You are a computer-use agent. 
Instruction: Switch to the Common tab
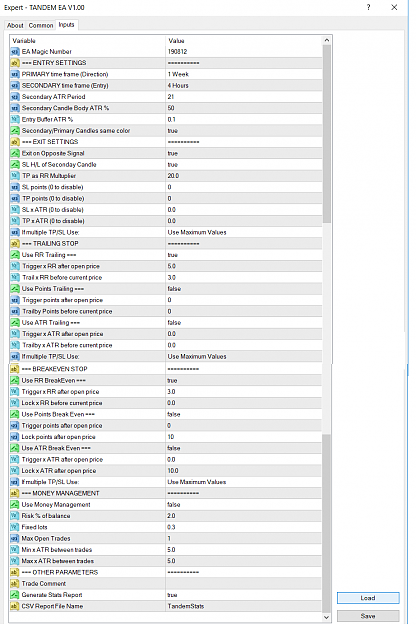tap(41, 26)
